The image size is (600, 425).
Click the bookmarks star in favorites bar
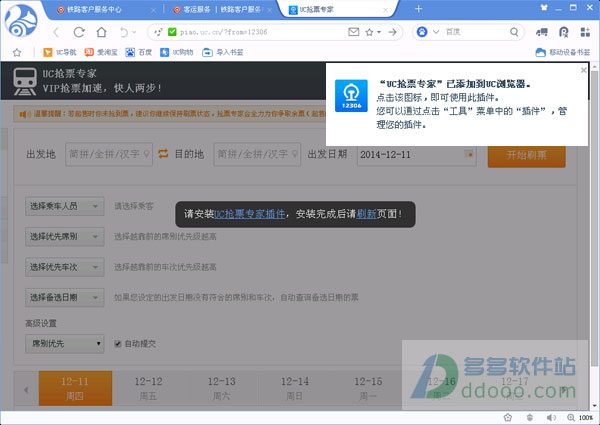[x=17, y=52]
